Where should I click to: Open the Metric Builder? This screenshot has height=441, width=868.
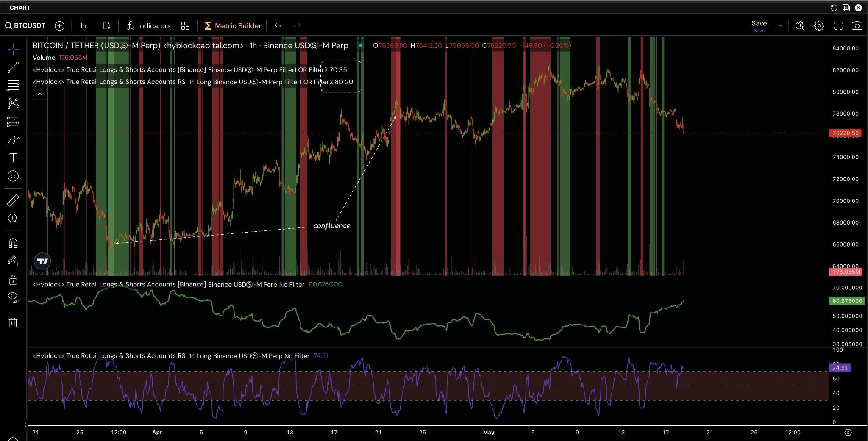(233, 26)
